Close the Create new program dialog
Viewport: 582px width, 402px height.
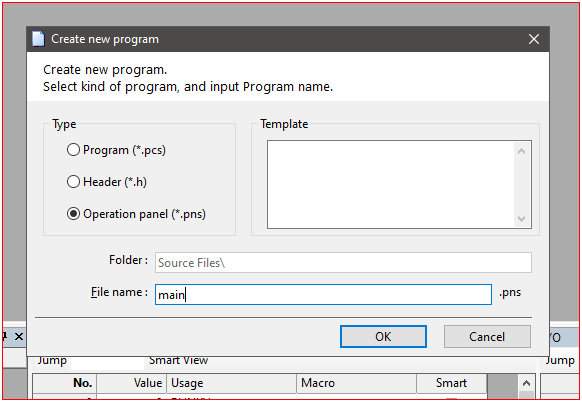[534, 39]
